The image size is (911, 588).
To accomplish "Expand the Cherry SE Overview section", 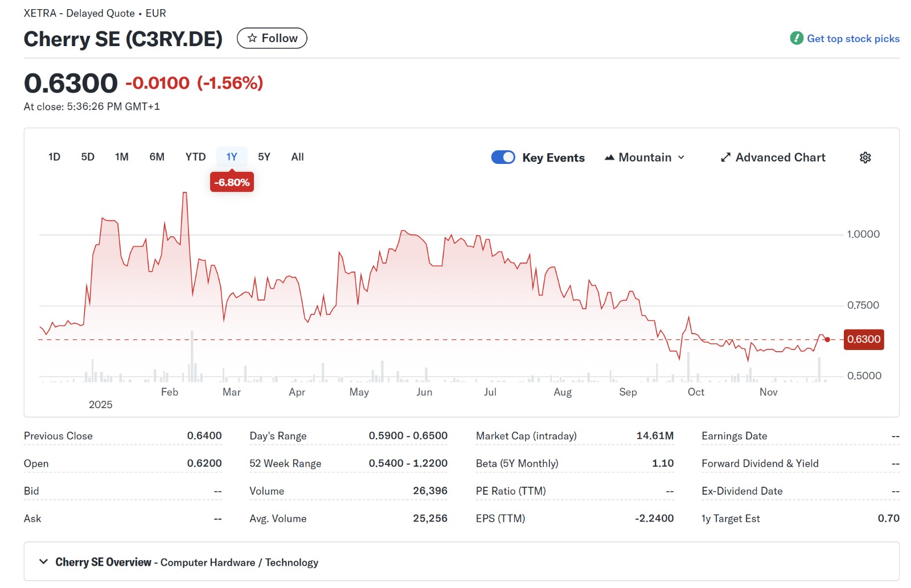I will coord(43,562).
